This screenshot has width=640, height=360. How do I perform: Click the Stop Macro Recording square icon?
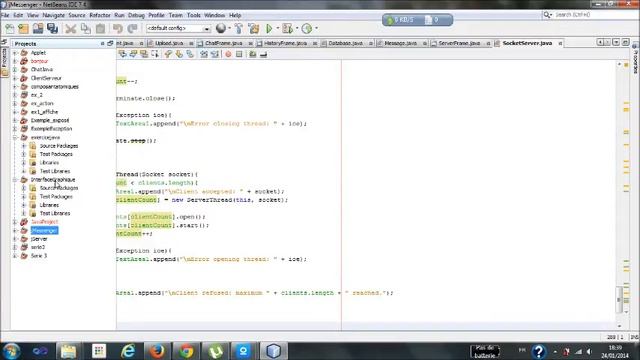click(239, 54)
